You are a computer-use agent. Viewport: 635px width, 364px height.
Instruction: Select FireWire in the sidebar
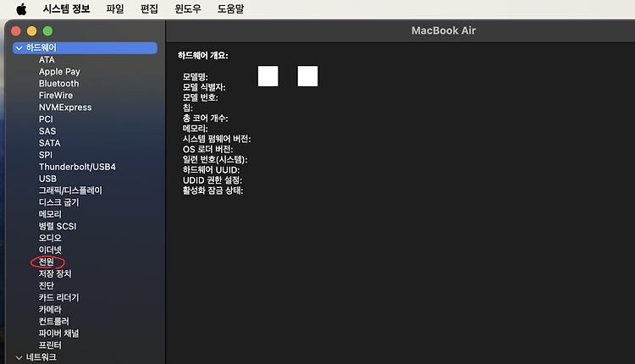(x=56, y=95)
